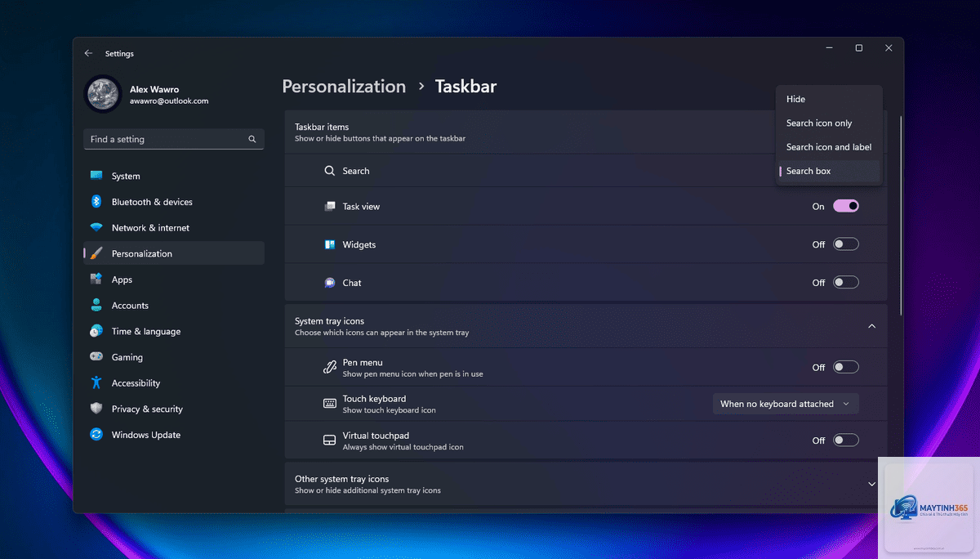Screen dimensions: 980x559
Task: Click the Privacy & security shield icon
Action: (96, 409)
